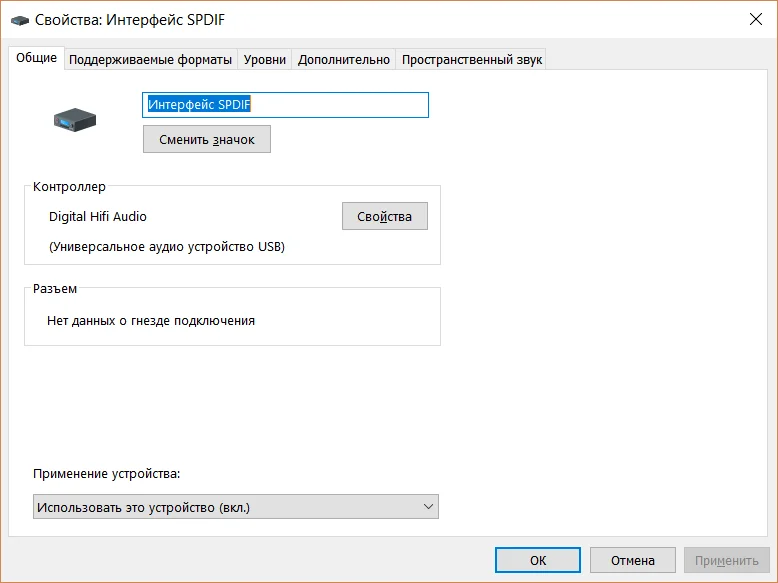This screenshot has height=583, width=778.
Task: Close the SPDIF properties window
Action: coord(756,19)
